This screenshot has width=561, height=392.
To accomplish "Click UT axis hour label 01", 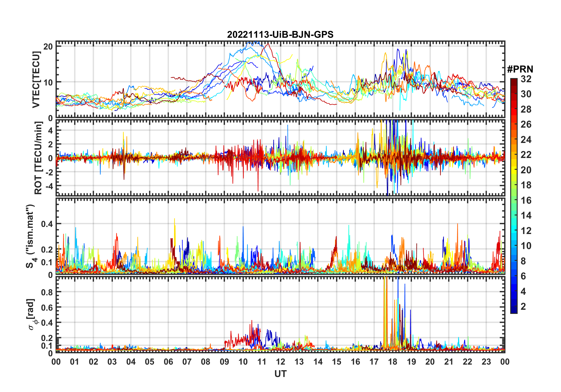I will point(75,362).
